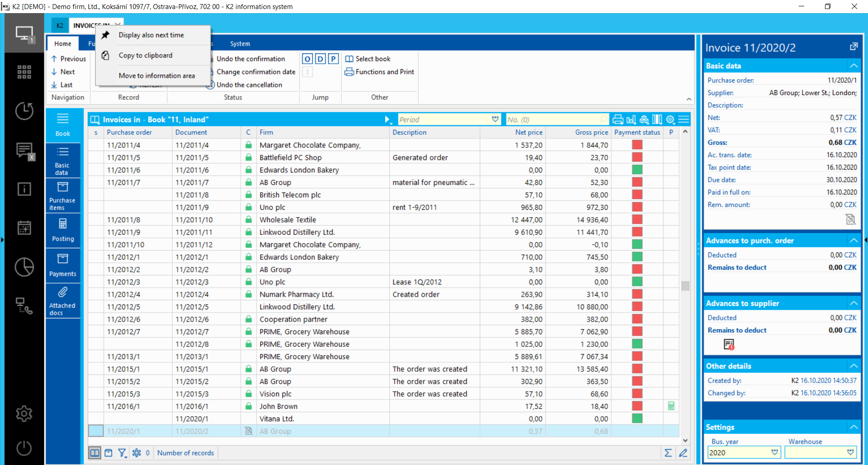This screenshot has height=465, width=868.
Task: Collapse the Settings section
Action: pos(854,427)
